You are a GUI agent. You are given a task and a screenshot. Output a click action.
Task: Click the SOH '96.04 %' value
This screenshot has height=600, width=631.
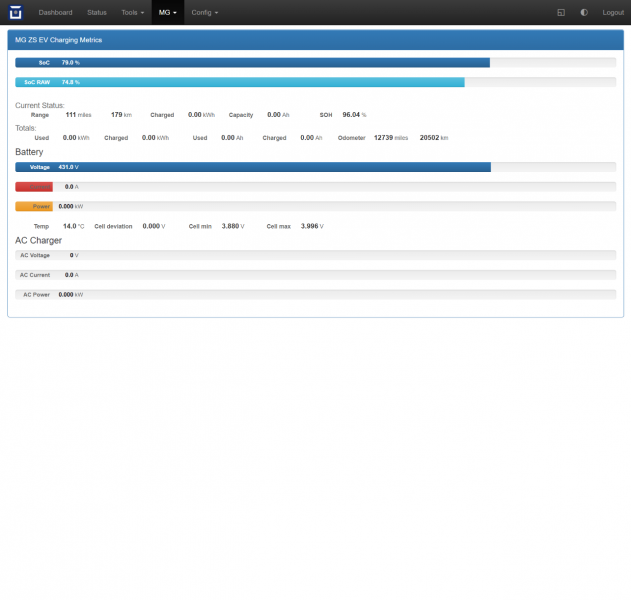(x=354, y=115)
